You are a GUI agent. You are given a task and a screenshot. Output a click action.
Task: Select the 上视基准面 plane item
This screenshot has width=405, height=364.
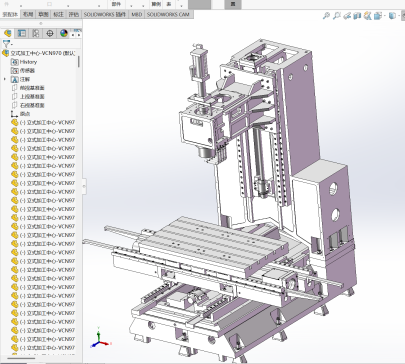point(32,97)
